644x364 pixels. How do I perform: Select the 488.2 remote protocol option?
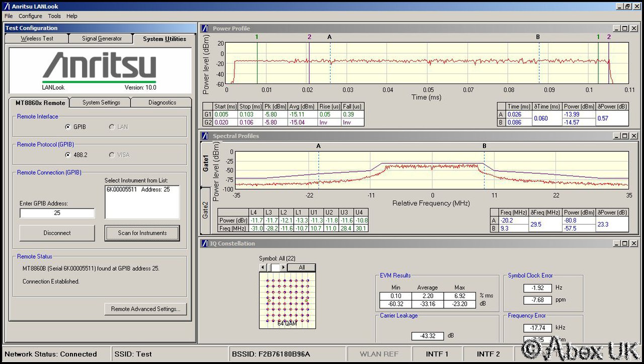point(68,155)
